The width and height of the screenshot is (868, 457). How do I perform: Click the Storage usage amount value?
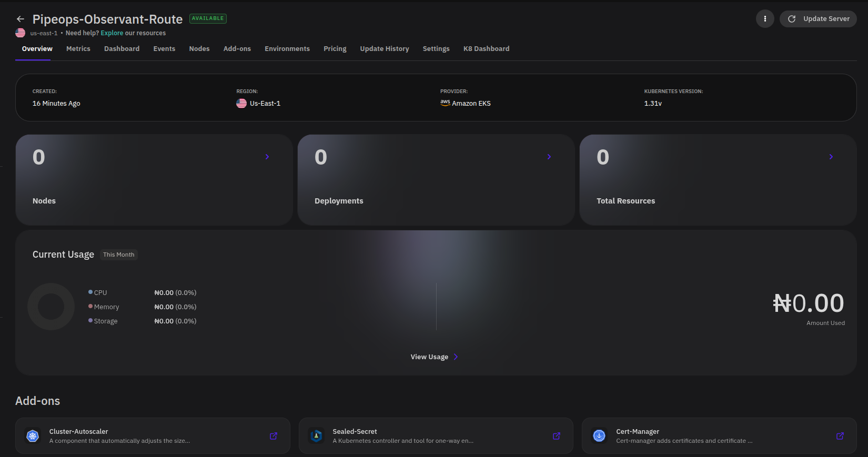[175, 321]
